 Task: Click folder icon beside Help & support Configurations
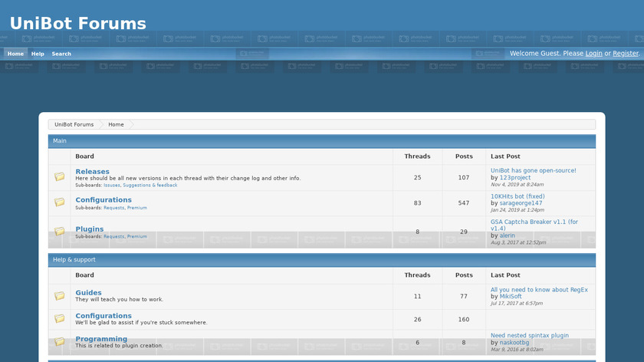[x=60, y=318]
